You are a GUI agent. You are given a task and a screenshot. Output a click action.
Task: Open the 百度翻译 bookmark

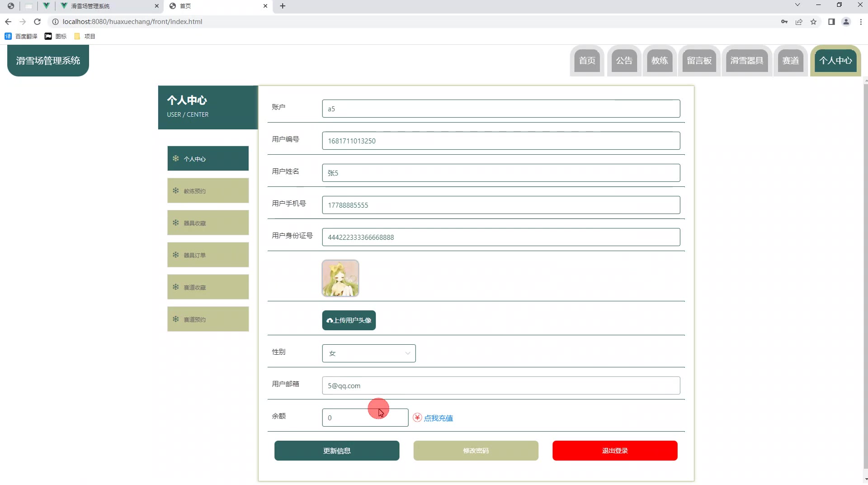[x=21, y=36]
